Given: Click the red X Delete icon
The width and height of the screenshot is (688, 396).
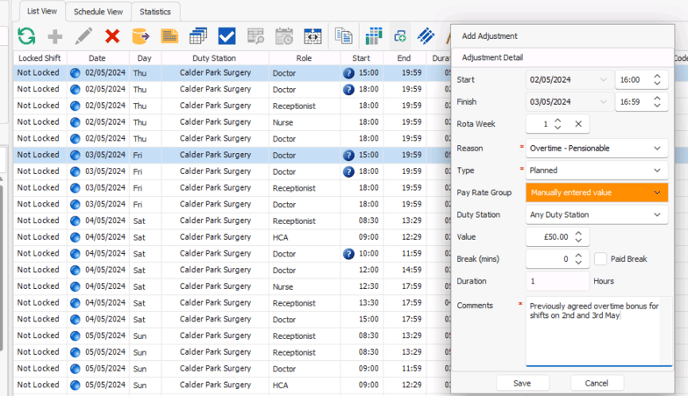Looking at the screenshot, I should pos(112,36).
